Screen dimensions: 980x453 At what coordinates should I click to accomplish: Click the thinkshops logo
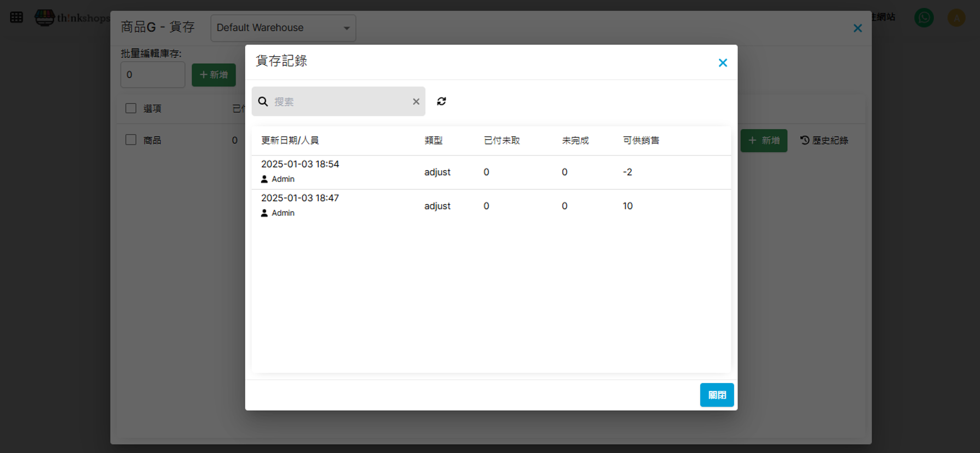click(71, 18)
